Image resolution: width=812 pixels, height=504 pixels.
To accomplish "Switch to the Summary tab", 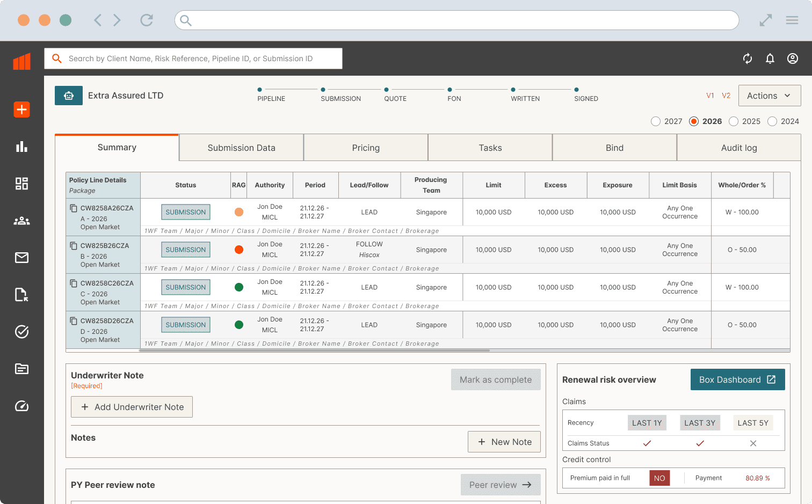I will 117,148.
